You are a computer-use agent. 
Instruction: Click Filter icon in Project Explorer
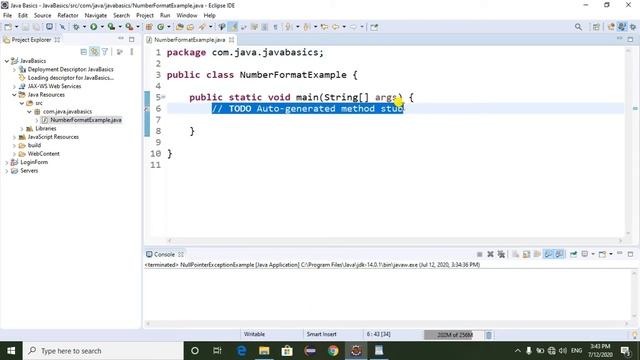coord(105,52)
